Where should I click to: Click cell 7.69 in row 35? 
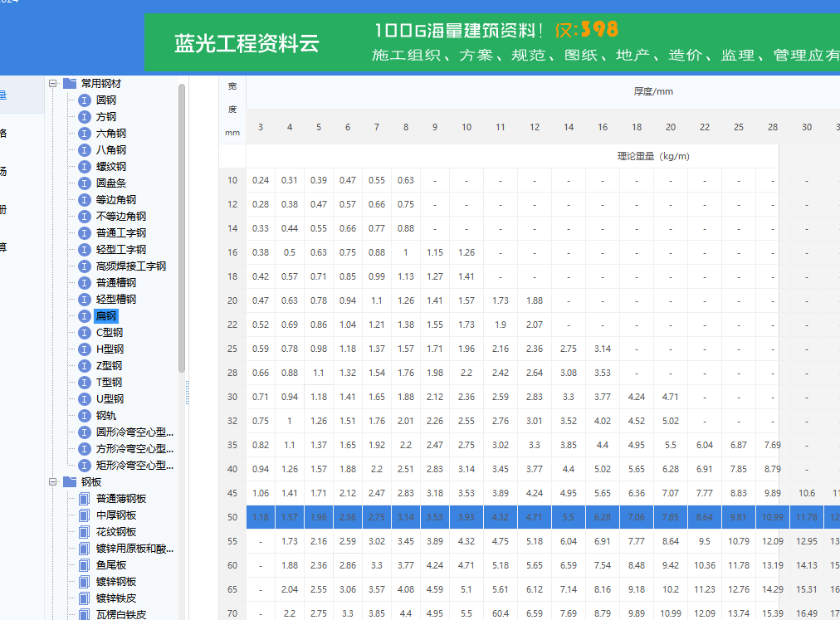point(773,446)
